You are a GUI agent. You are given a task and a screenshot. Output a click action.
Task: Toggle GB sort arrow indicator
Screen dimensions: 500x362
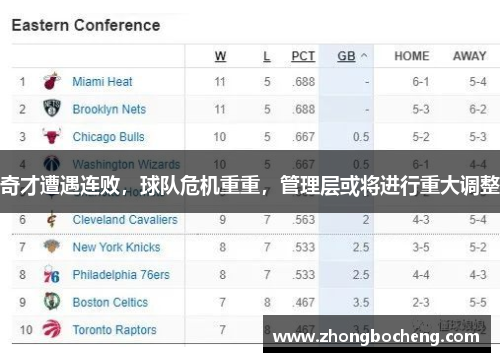[x=364, y=56]
